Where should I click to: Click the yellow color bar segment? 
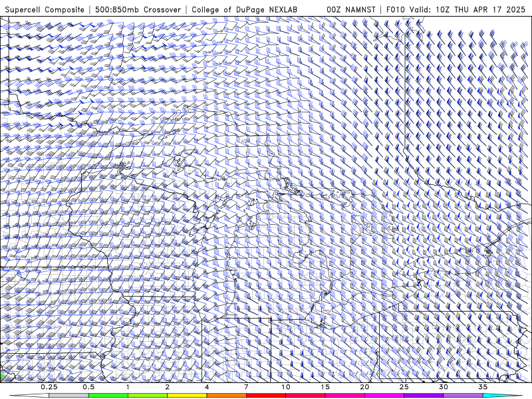187,396
